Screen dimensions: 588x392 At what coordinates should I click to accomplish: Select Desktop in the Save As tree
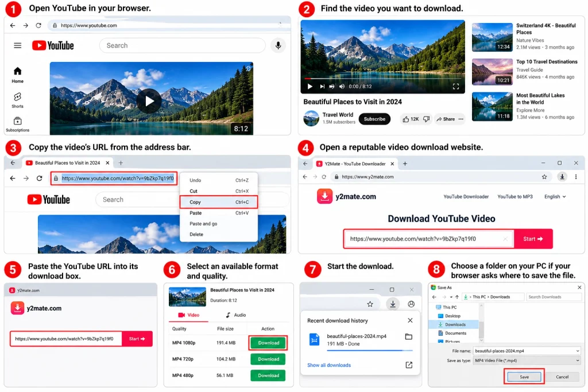pos(452,316)
